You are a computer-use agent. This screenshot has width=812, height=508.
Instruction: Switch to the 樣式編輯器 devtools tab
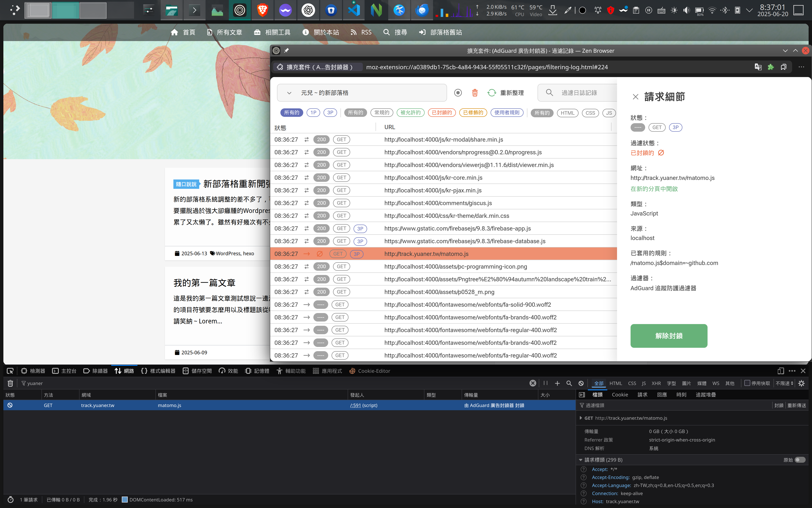pyautogui.click(x=158, y=371)
